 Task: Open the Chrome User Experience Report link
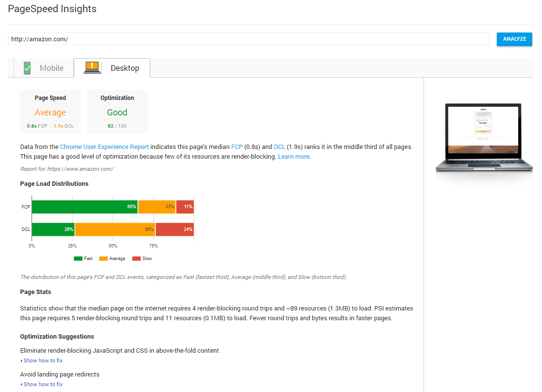(104, 147)
